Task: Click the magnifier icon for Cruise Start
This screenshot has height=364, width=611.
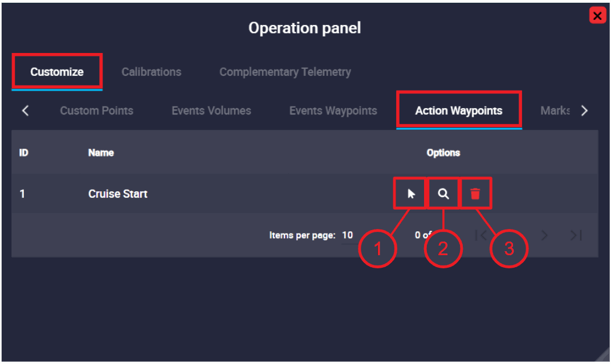Action: (443, 194)
